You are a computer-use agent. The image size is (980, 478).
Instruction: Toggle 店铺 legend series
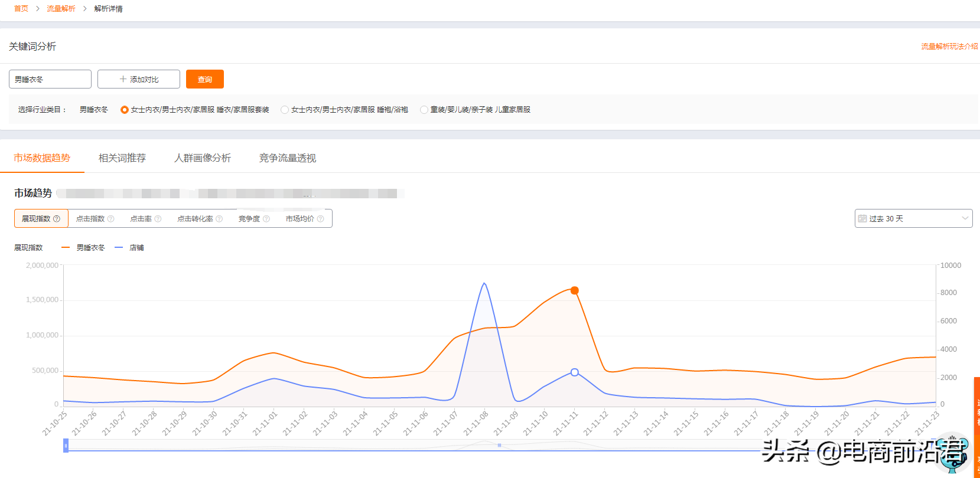(x=129, y=248)
